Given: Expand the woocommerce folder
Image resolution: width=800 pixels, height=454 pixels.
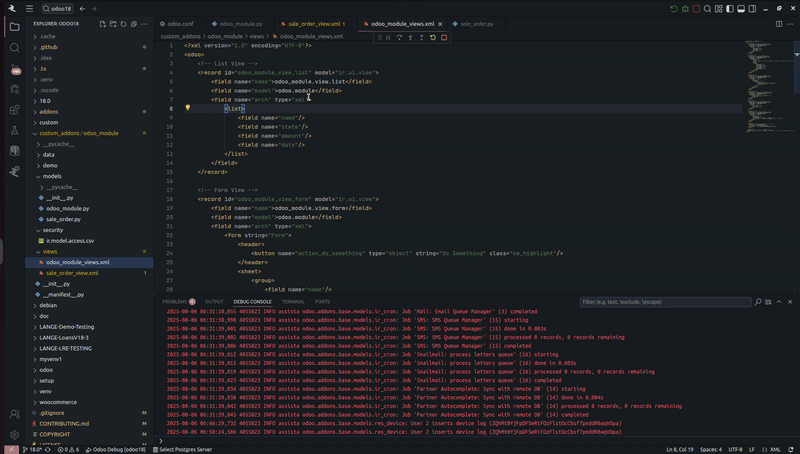Looking at the screenshot, I should click(58, 402).
